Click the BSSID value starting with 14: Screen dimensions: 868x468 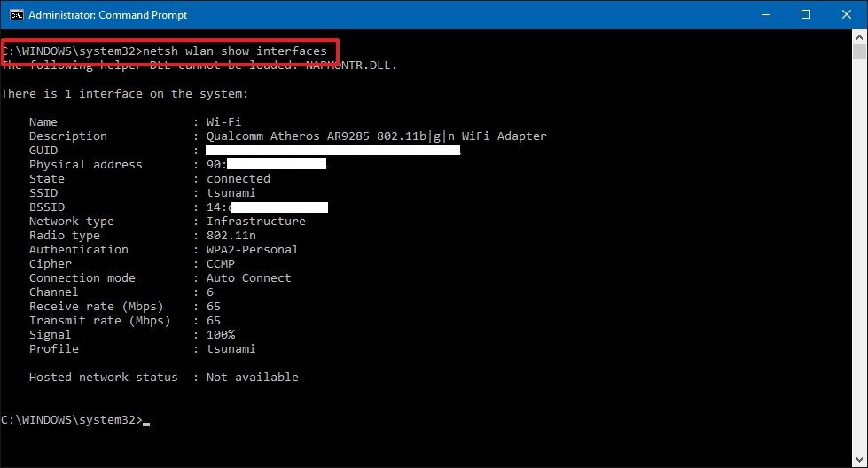pos(268,207)
